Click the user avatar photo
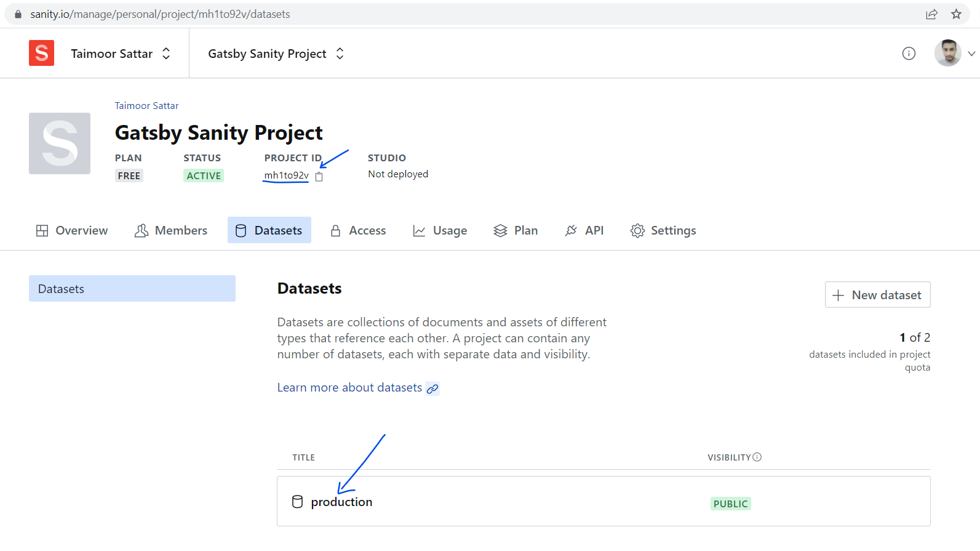980x551 pixels. [x=947, y=53]
